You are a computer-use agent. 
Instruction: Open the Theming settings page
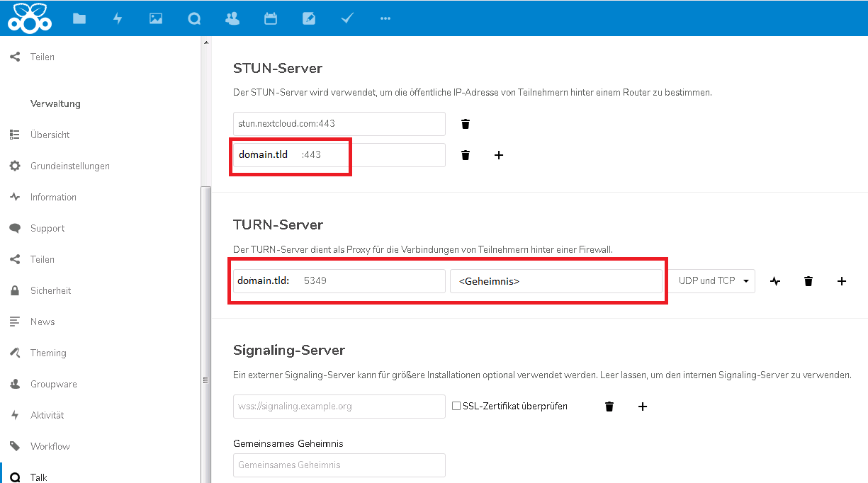[x=48, y=353]
